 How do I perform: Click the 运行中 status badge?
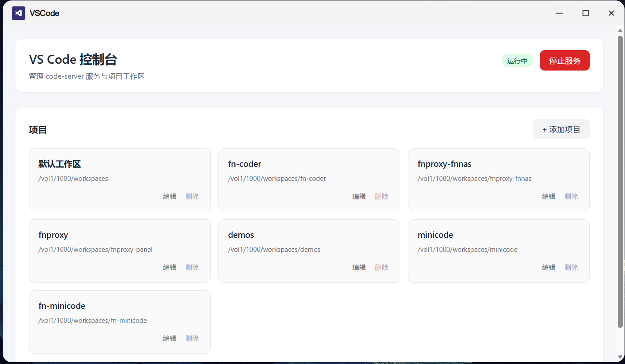pyautogui.click(x=517, y=61)
